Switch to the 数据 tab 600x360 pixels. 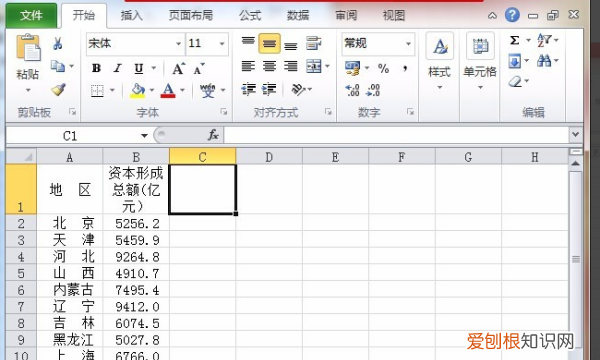(298, 16)
